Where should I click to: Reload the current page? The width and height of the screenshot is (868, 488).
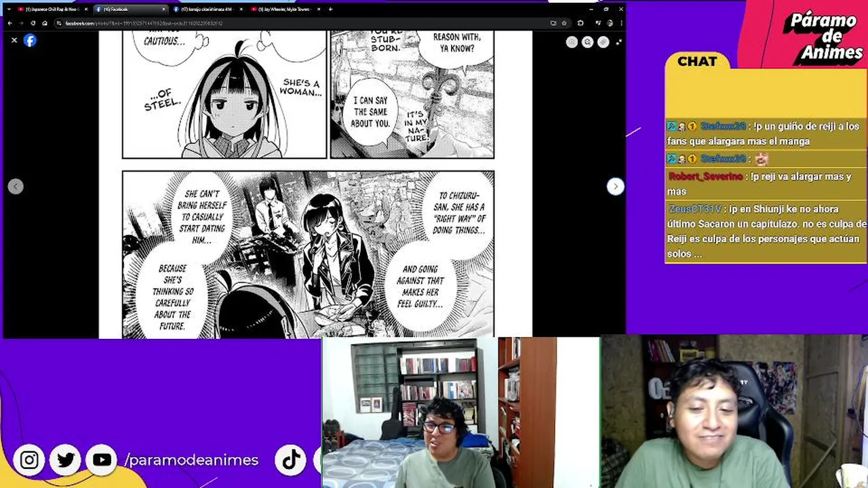[x=33, y=23]
